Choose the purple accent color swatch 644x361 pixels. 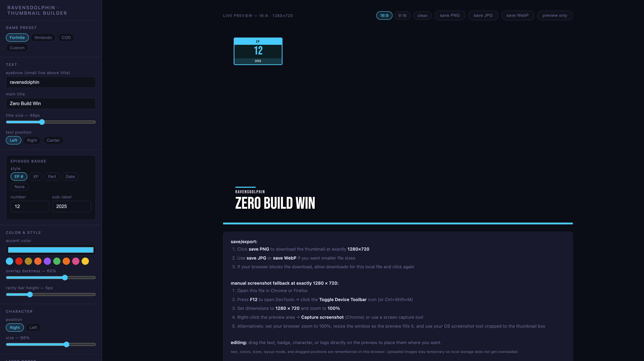point(47,261)
